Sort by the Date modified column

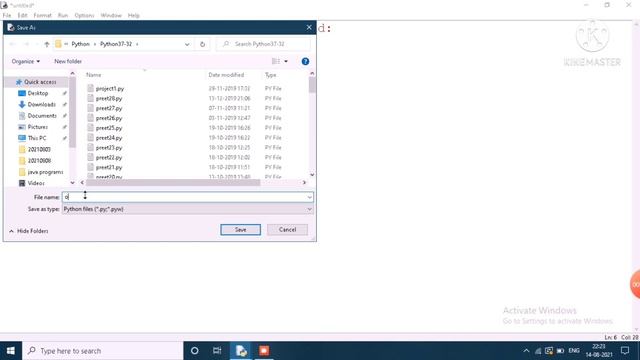point(226,75)
